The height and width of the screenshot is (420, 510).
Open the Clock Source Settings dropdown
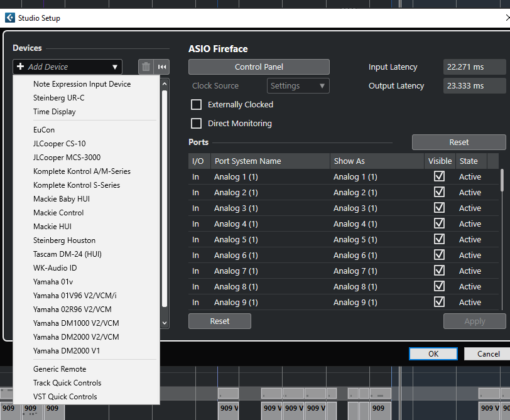coord(298,86)
